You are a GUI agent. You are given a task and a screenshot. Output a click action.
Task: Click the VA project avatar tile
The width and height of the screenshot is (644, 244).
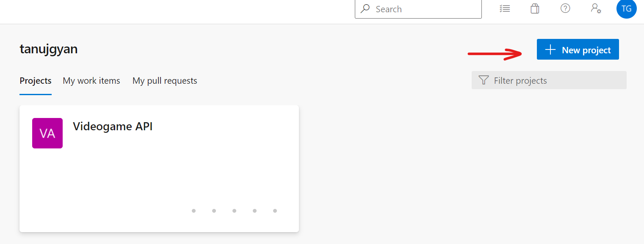coord(47,133)
